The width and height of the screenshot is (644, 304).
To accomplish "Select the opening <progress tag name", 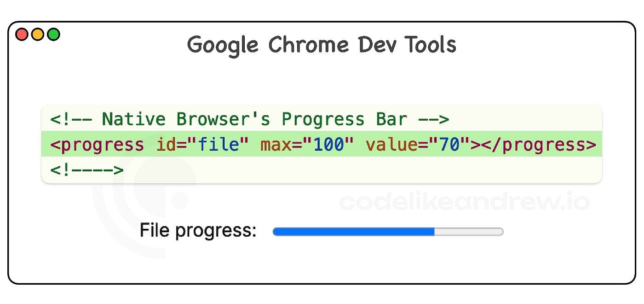I will [x=97, y=145].
